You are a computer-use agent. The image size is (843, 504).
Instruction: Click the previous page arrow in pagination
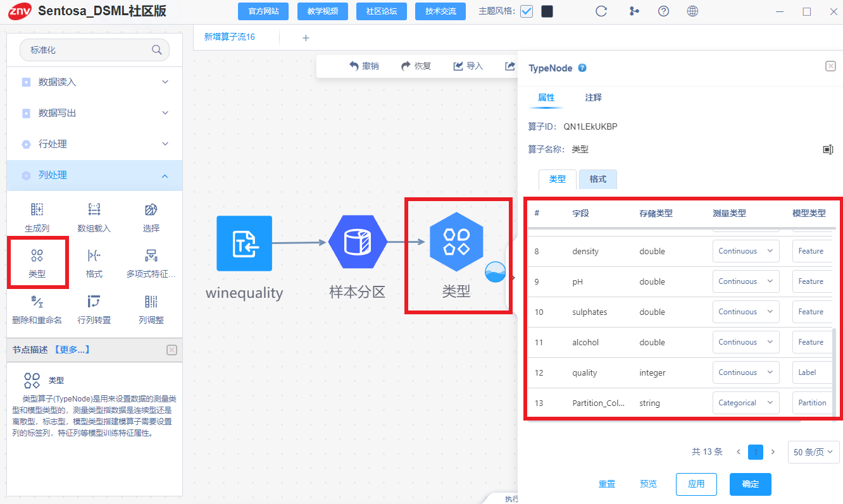coord(739,452)
